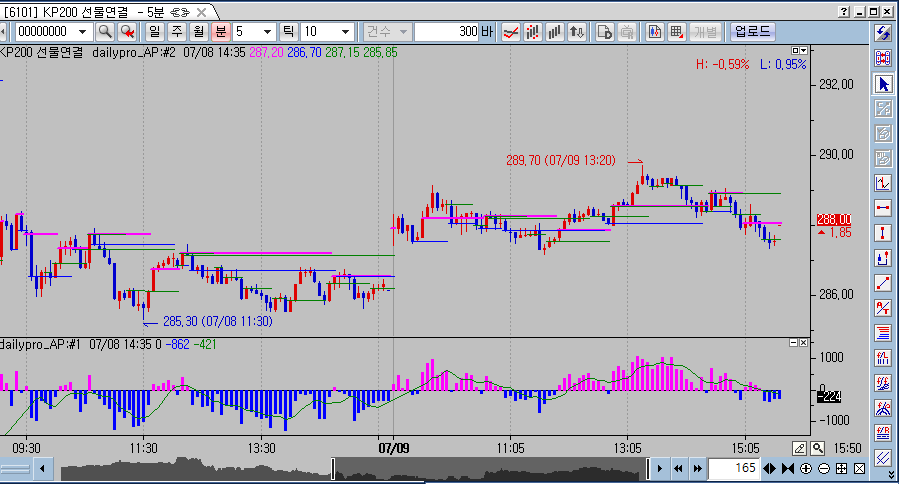Open the tick interval dropdown showing 10
The width and height of the screenshot is (899, 484).
point(346,32)
